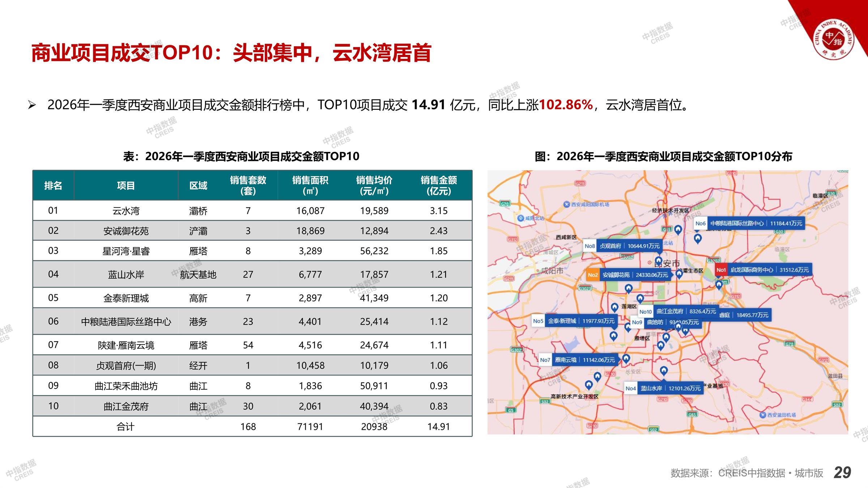The width and height of the screenshot is (868, 488).
Task: Click the Xi'an Lantian Airport plane icon
Action: pyautogui.click(x=762, y=415)
